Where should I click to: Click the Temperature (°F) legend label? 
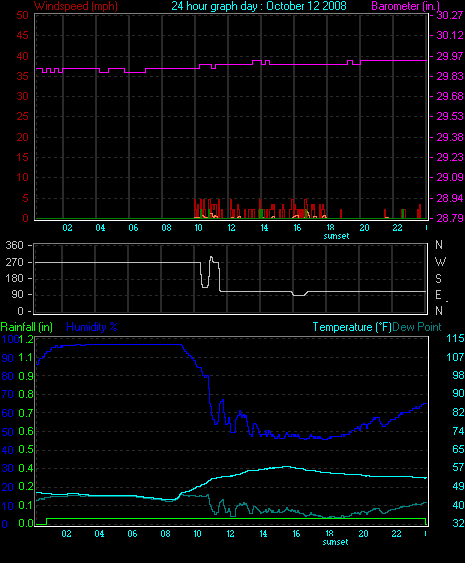click(352, 327)
